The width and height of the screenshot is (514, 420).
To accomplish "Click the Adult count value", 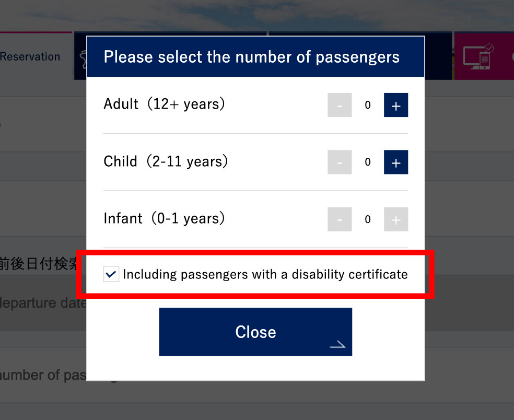I will pyautogui.click(x=368, y=106).
